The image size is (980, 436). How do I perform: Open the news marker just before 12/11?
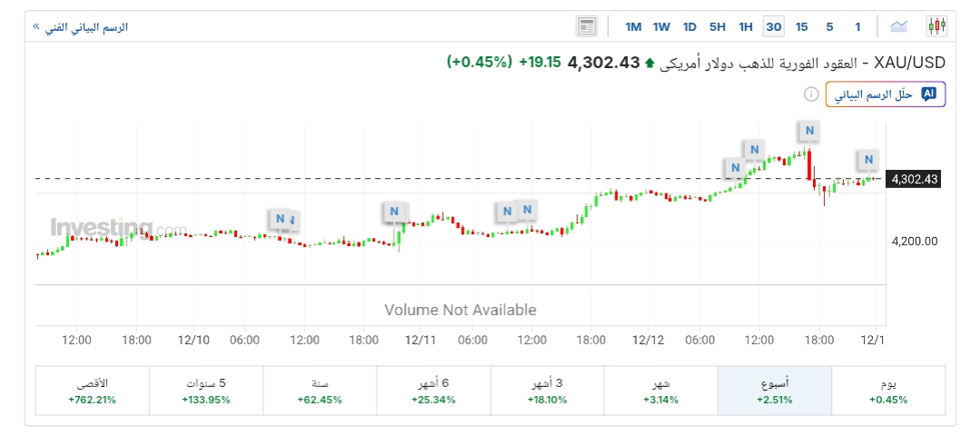[x=394, y=212]
